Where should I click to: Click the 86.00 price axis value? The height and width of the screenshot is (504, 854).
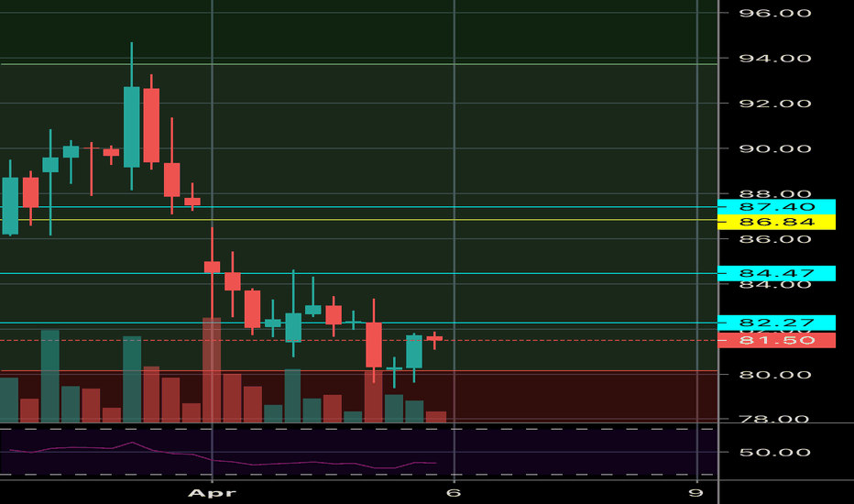coord(775,239)
